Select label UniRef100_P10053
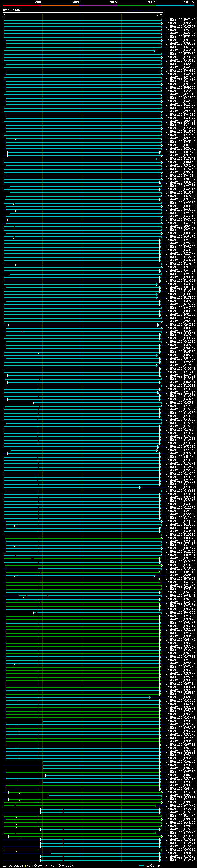Viewport: 197px width, 868px height. tap(180, 836)
